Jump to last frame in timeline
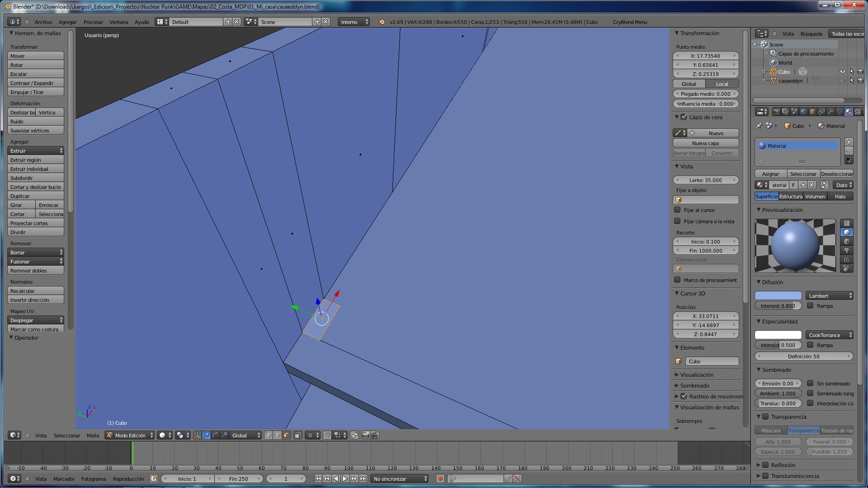Viewport: 868px width, 488px height. pyautogui.click(x=363, y=479)
